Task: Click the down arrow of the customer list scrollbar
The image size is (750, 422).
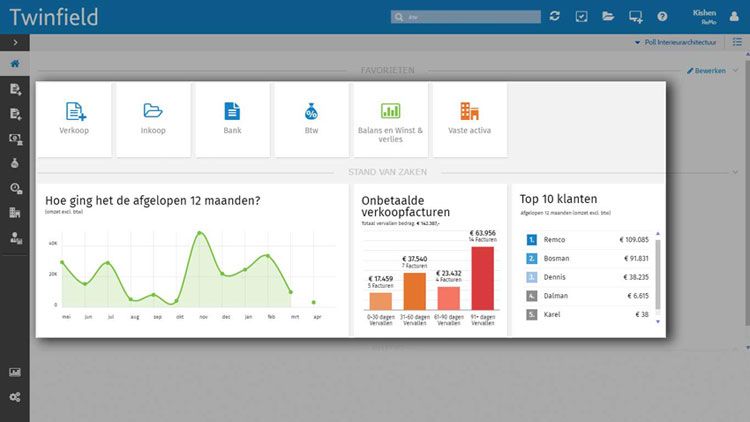Action: [658, 322]
